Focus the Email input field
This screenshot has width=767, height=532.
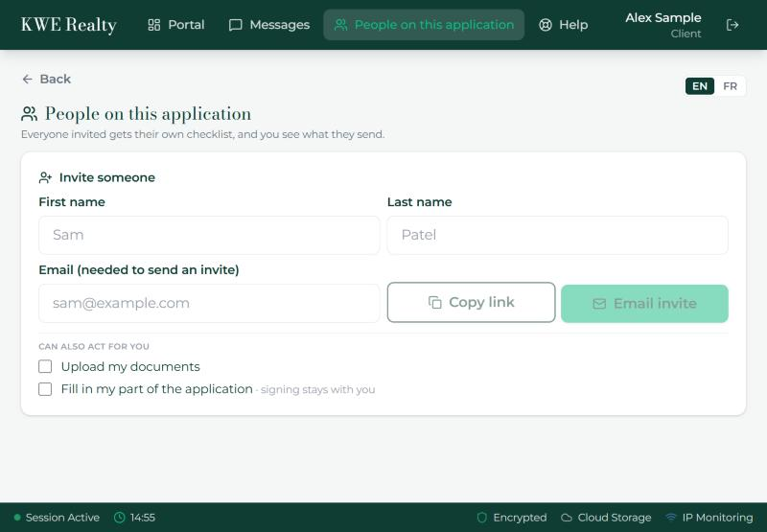[x=209, y=303]
